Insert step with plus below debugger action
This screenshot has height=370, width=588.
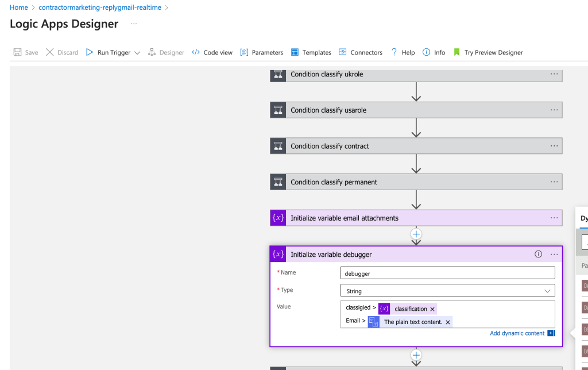click(x=416, y=355)
